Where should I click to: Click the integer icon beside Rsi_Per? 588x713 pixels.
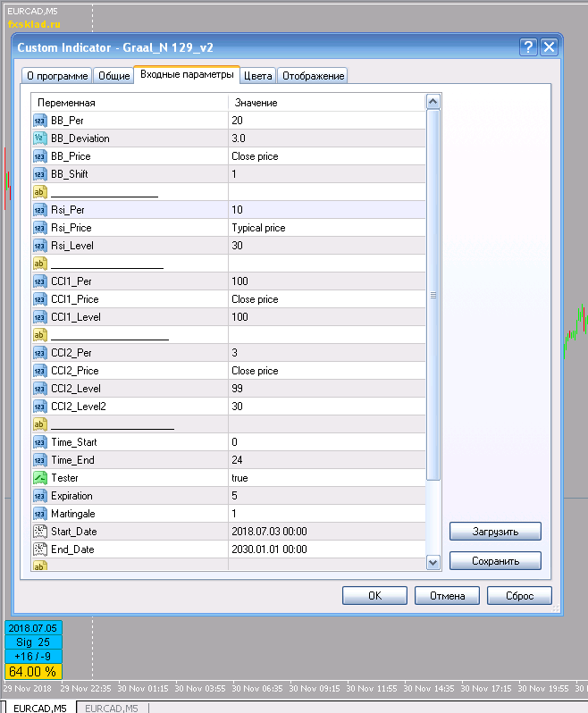click(x=40, y=210)
